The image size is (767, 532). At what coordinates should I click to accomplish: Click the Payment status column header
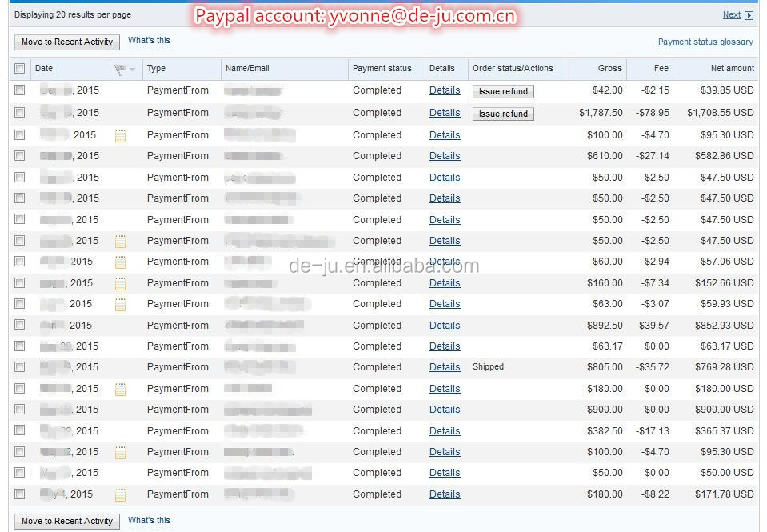click(382, 69)
